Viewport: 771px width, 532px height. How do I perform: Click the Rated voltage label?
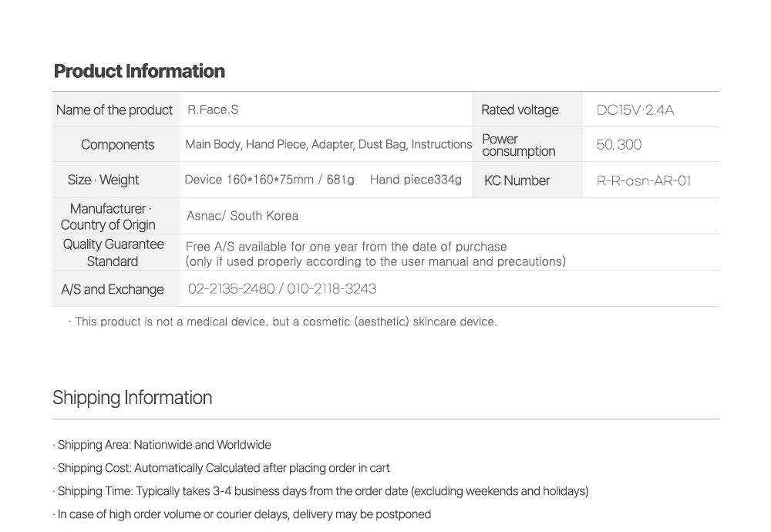(x=520, y=110)
